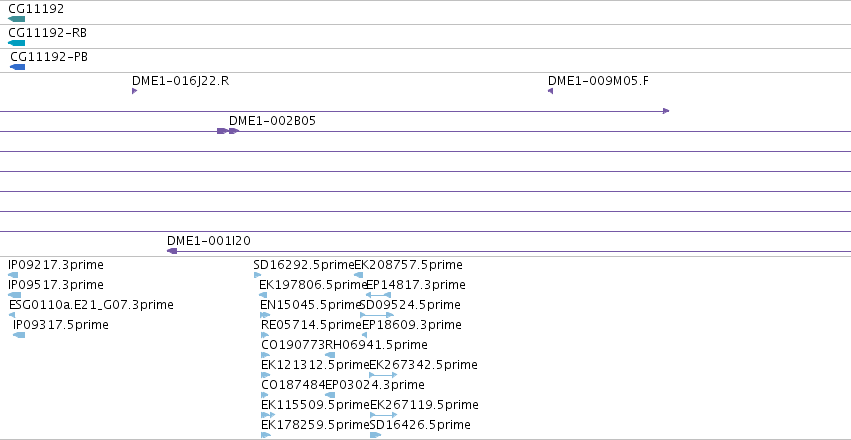The width and height of the screenshot is (851, 440).
Task: Click the DME1-001I20 arrow glyph
Action: 172,251
